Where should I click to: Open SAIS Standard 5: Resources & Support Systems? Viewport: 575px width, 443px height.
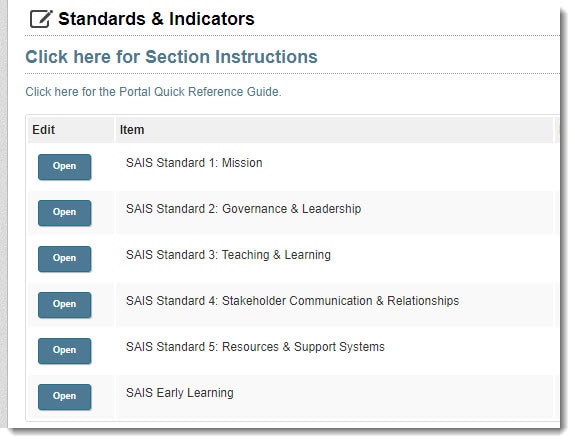pyautogui.click(x=65, y=351)
